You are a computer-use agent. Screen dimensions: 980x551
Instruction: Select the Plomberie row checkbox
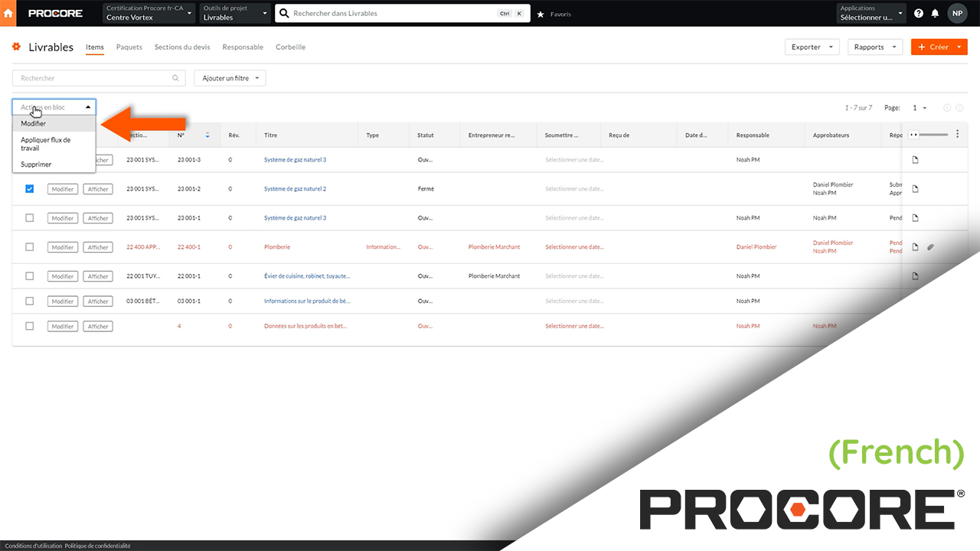pyautogui.click(x=30, y=247)
